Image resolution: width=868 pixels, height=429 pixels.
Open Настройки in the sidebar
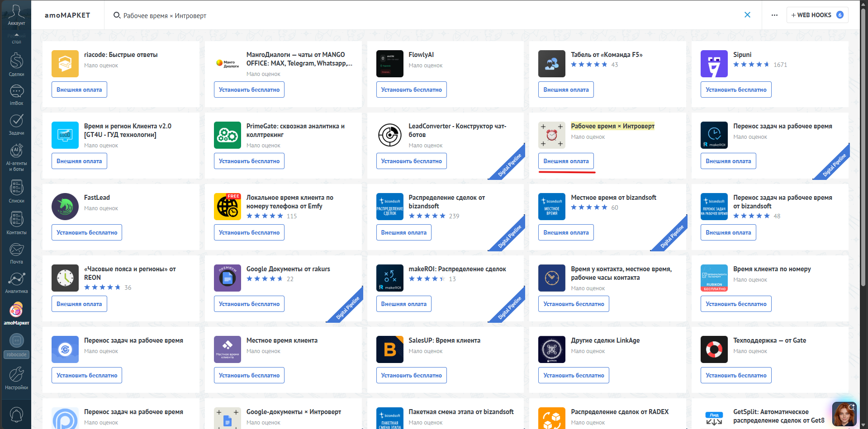[16, 378]
